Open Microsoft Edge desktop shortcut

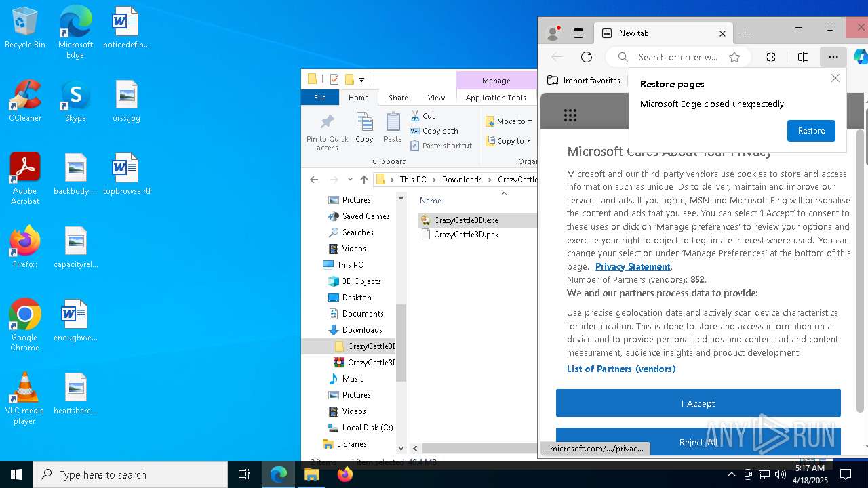pyautogui.click(x=75, y=33)
